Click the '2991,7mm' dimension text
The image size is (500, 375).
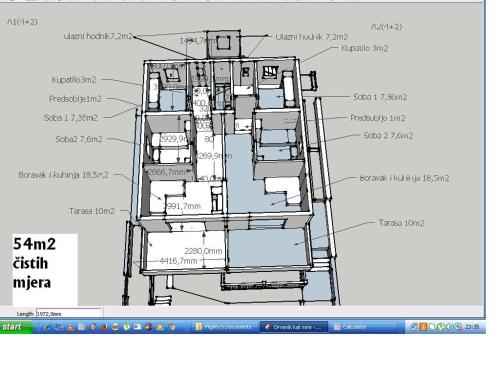(x=182, y=206)
